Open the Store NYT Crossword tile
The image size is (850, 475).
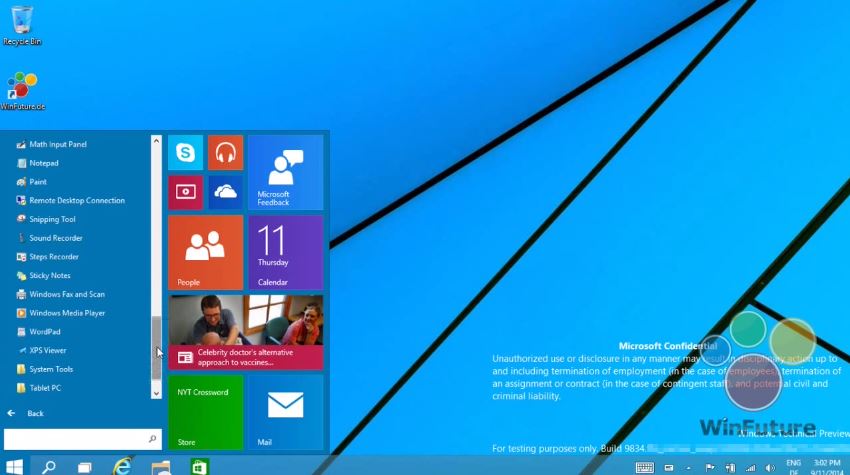click(x=205, y=413)
